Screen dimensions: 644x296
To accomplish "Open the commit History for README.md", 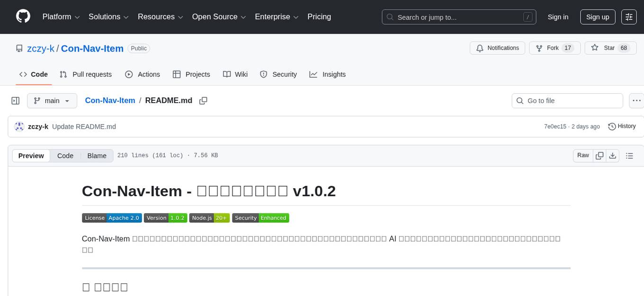I will click(x=622, y=126).
